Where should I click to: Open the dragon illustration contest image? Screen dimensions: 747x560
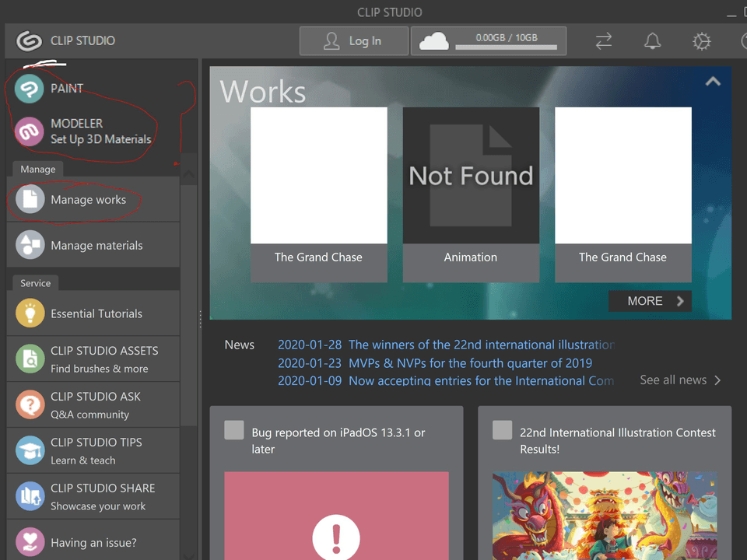(x=605, y=516)
